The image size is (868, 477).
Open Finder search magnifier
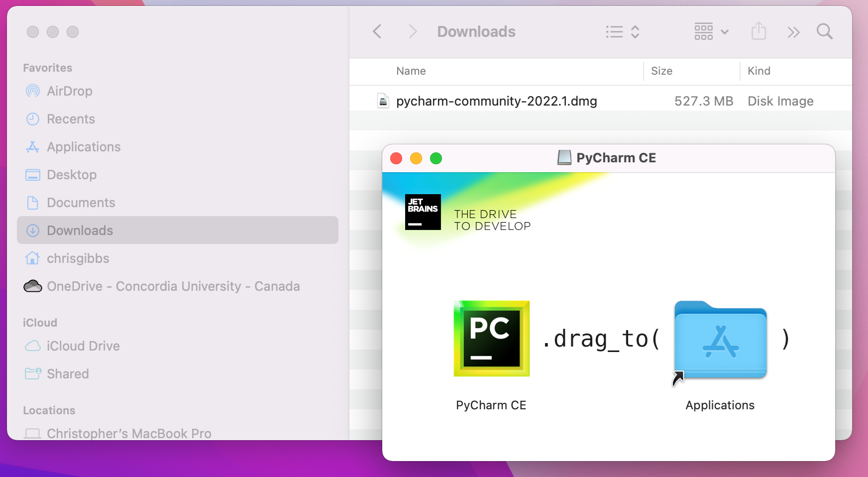pyautogui.click(x=825, y=32)
